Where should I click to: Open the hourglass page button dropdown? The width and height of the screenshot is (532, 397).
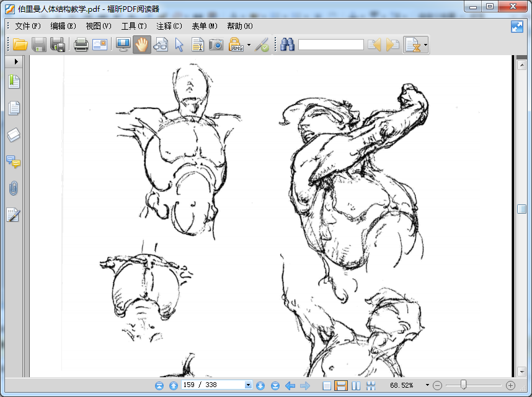tap(425, 45)
